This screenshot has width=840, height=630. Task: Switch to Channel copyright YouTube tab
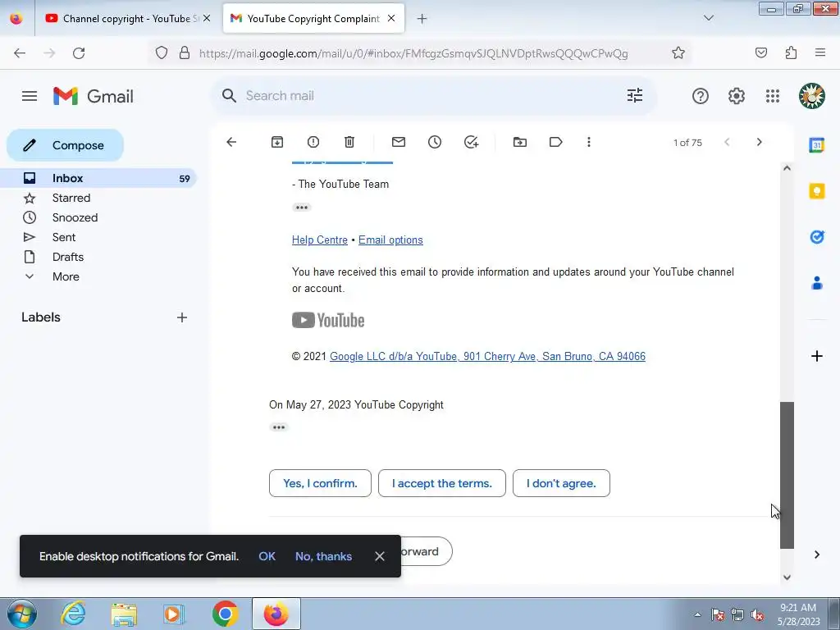[127, 18]
